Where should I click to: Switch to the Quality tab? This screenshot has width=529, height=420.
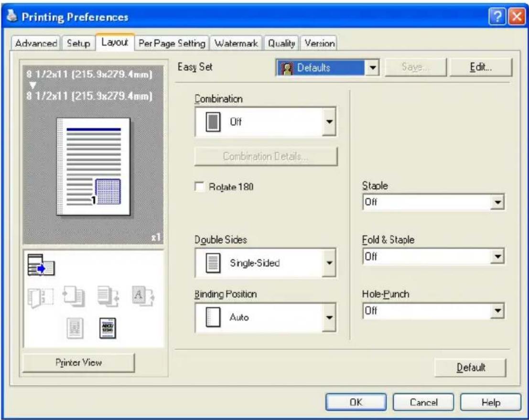(x=281, y=43)
